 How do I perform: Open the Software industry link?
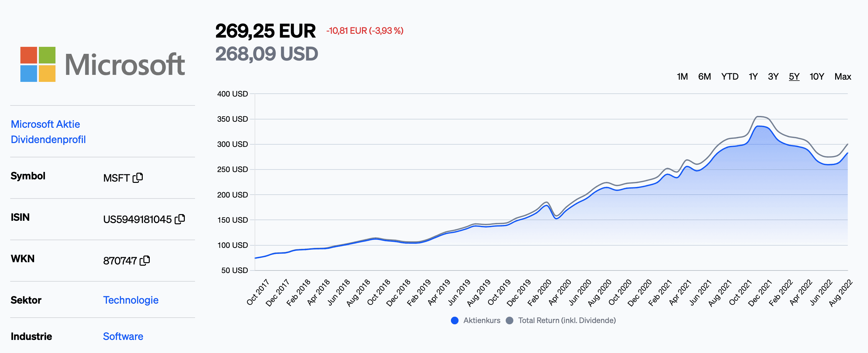123,336
